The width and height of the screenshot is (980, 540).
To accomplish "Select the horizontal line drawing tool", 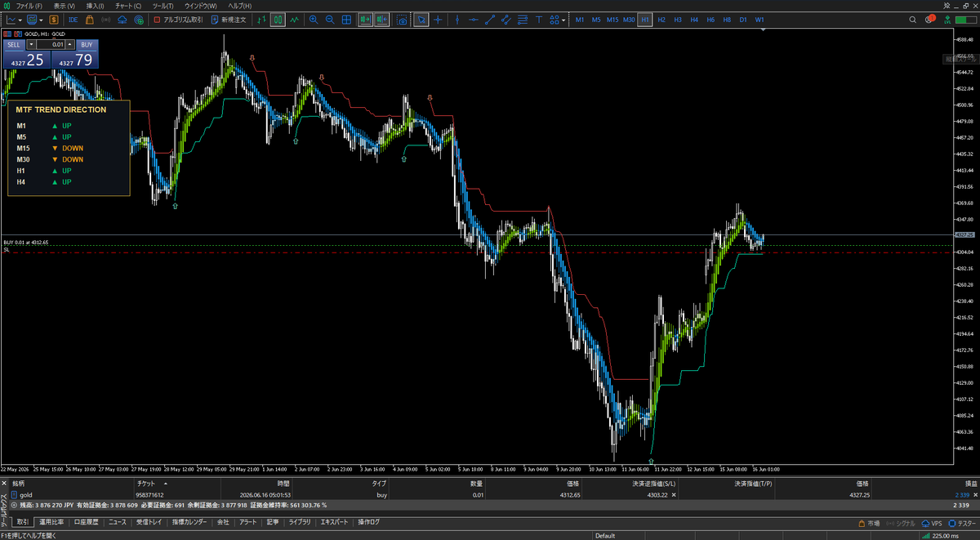I will point(473,19).
